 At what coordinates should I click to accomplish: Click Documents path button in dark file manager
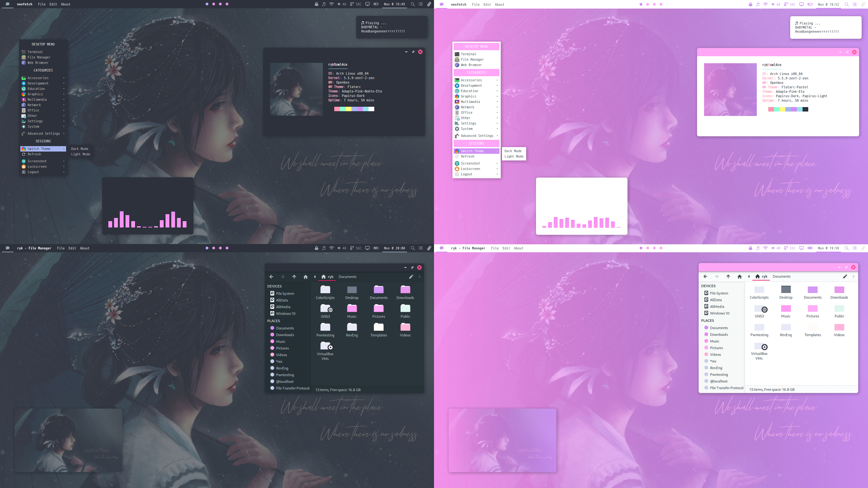pyautogui.click(x=347, y=277)
